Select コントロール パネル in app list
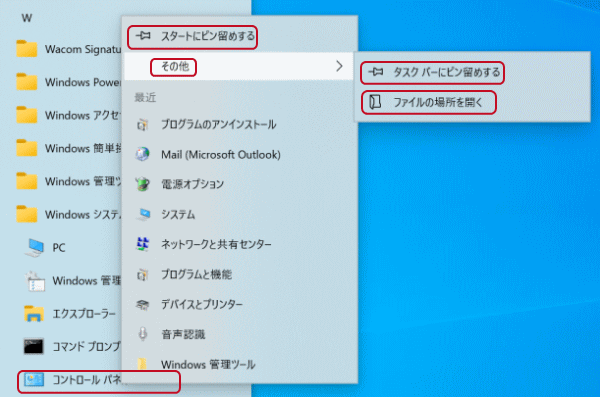Screen dimensions: 600x397 [86, 380]
